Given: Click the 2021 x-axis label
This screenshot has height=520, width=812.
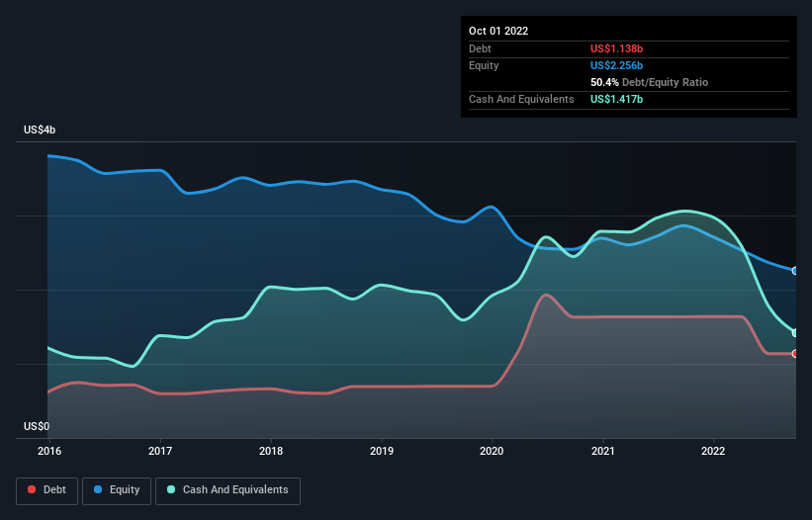Looking at the screenshot, I should tap(602, 451).
